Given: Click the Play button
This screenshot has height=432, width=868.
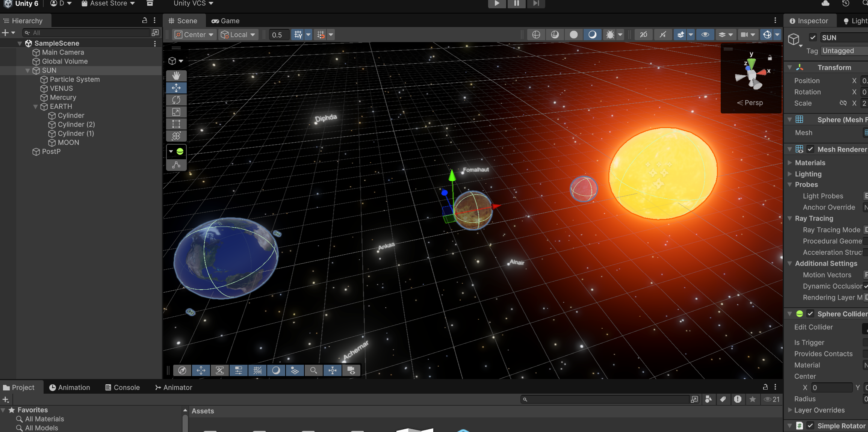Looking at the screenshot, I should point(497,3).
